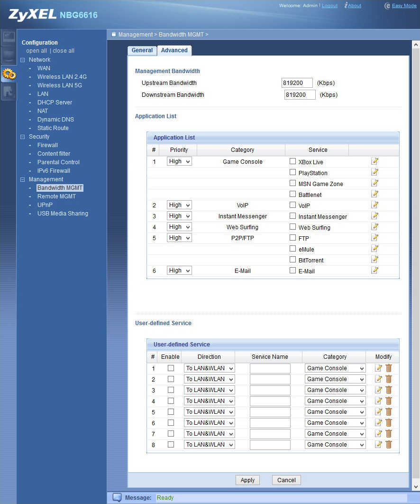The image size is (420, 504).
Task: Click the Apply button
Action: click(247, 480)
